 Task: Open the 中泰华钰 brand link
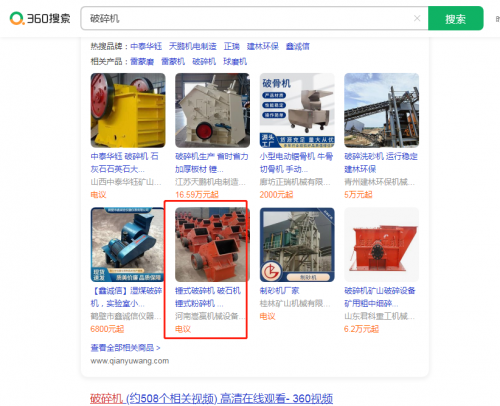coord(146,46)
